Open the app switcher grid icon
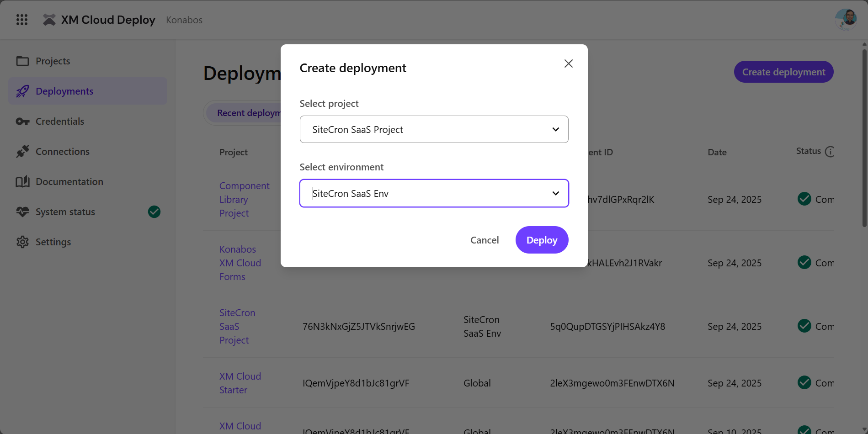868x434 pixels. pyautogui.click(x=22, y=20)
